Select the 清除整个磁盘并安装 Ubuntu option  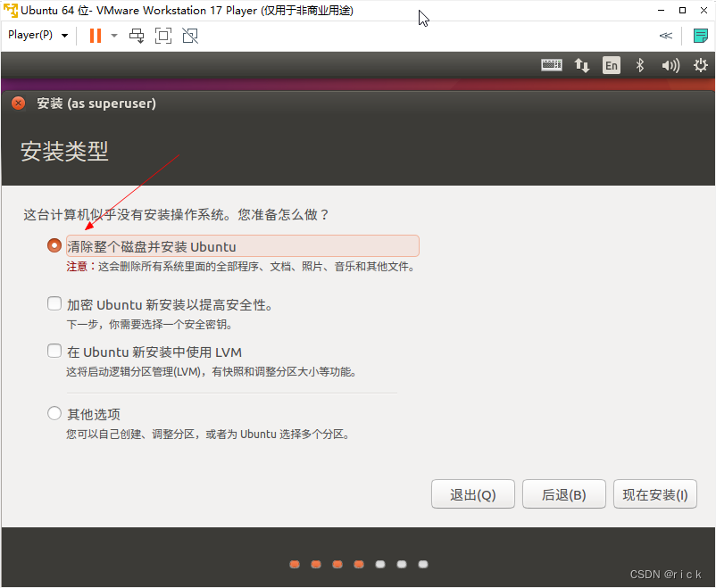point(54,244)
